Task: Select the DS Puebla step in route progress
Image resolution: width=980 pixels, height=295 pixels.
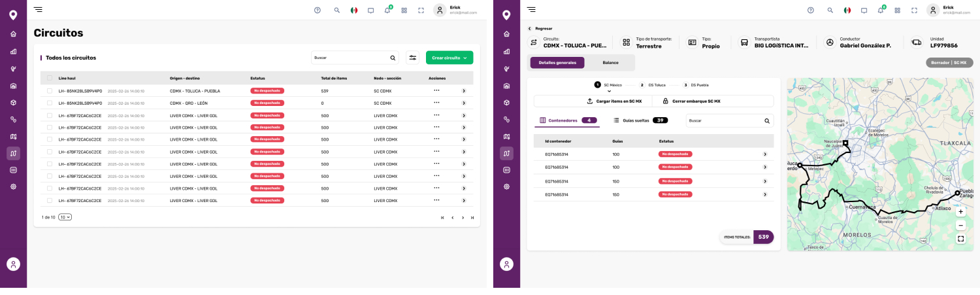Action: pyautogui.click(x=696, y=85)
